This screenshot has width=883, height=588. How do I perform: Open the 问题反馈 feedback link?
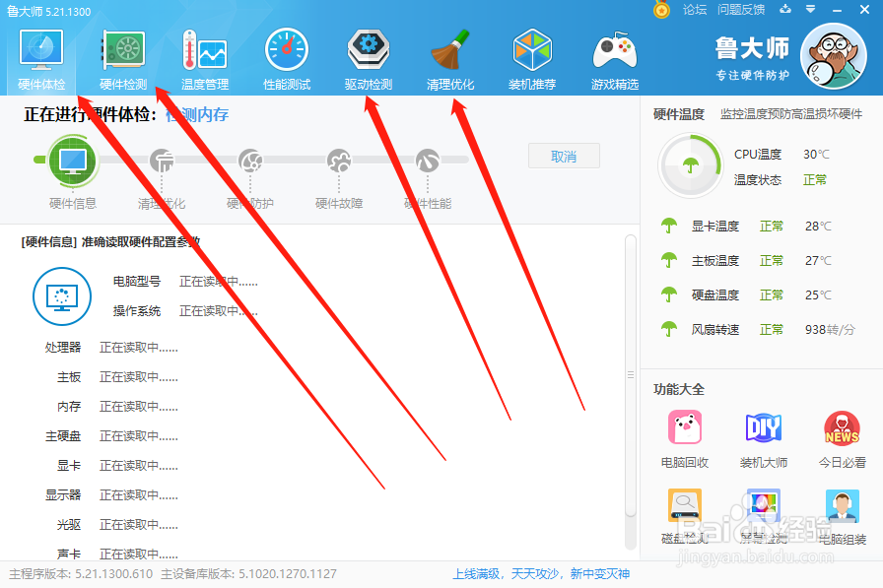click(741, 10)
